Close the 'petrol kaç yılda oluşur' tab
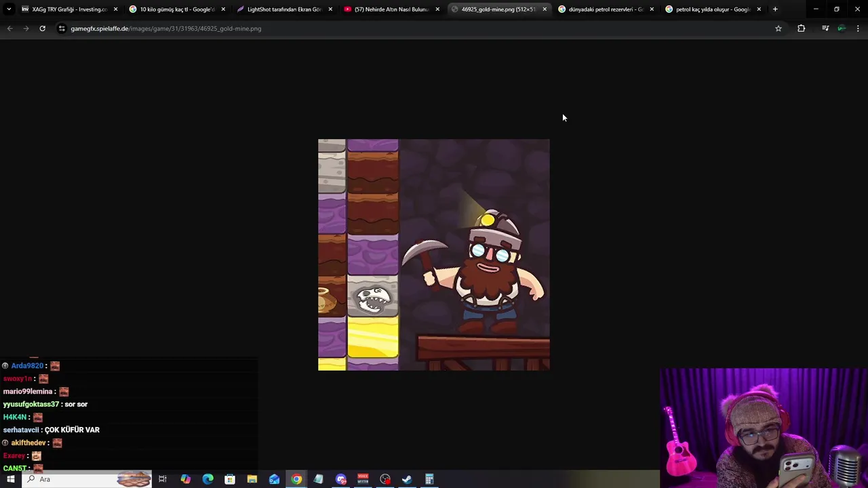Image resolution: width=868 pixels, height=488 pixels. point(759,9)
